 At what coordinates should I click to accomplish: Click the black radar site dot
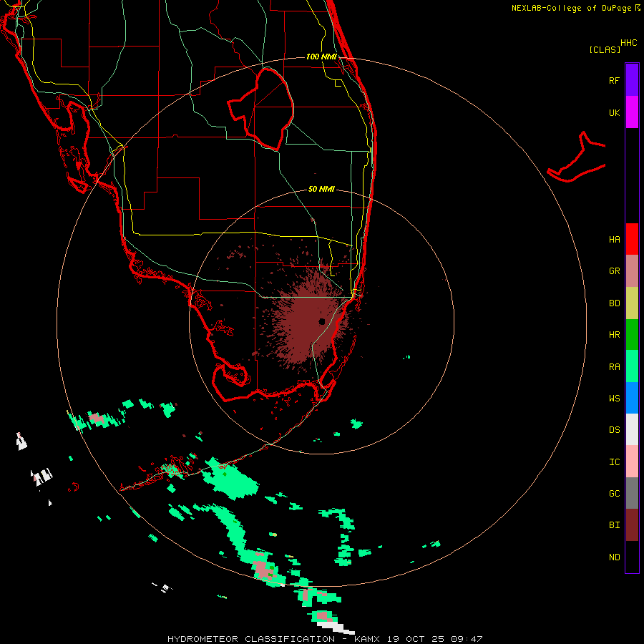322,321
